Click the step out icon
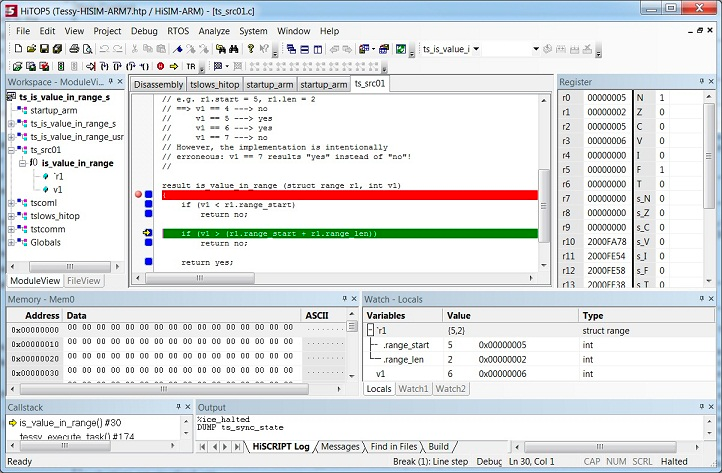722x473 pixels. 131,66
